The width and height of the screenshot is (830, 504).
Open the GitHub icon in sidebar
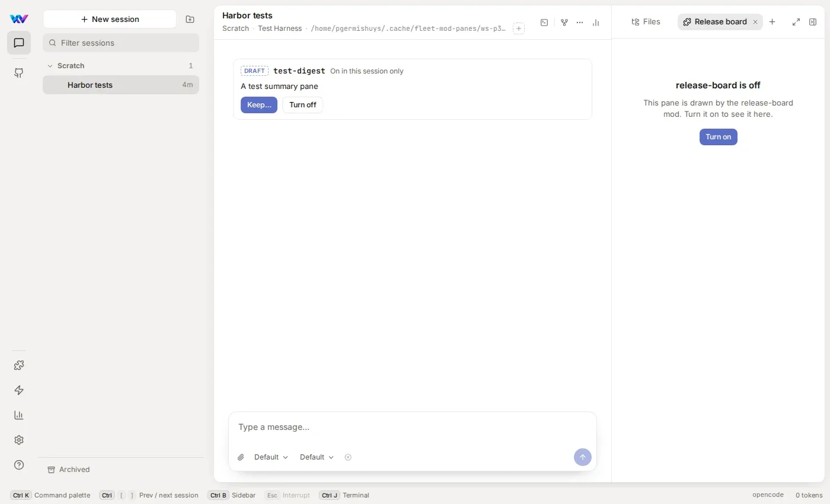19,73
